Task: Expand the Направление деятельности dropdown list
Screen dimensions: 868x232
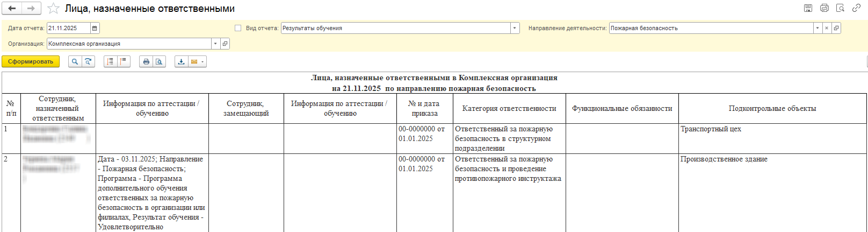Action: click(818, 29)
